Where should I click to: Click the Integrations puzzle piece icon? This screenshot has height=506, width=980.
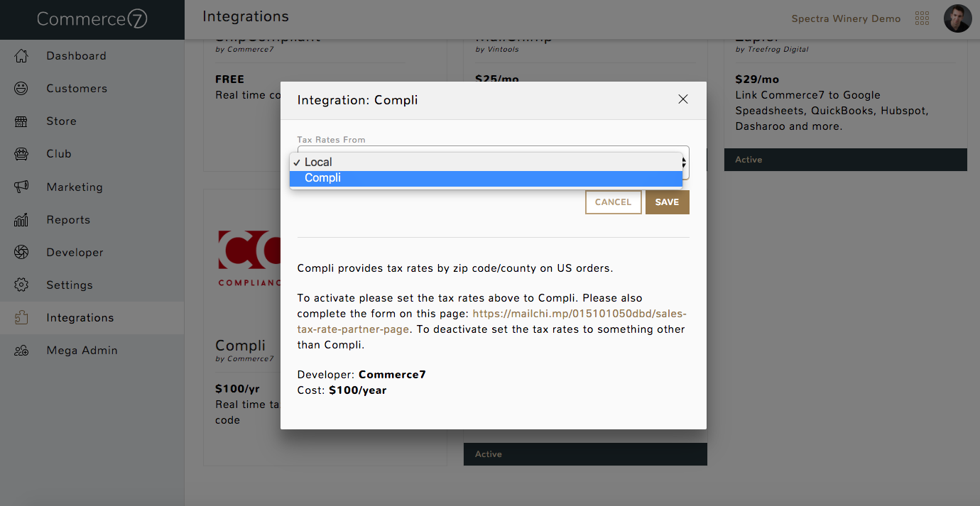(21, 318)
